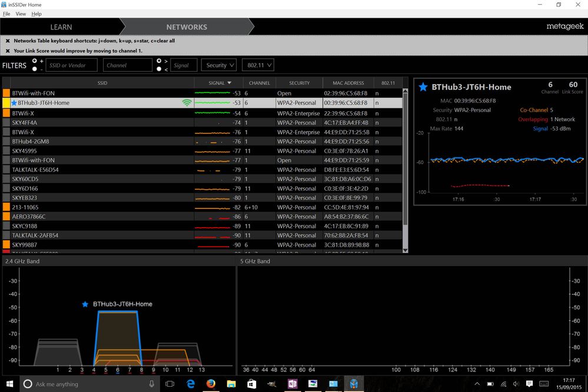Open the File menu
Viewport: 588px width, 392px height.
tap(6, 14)
